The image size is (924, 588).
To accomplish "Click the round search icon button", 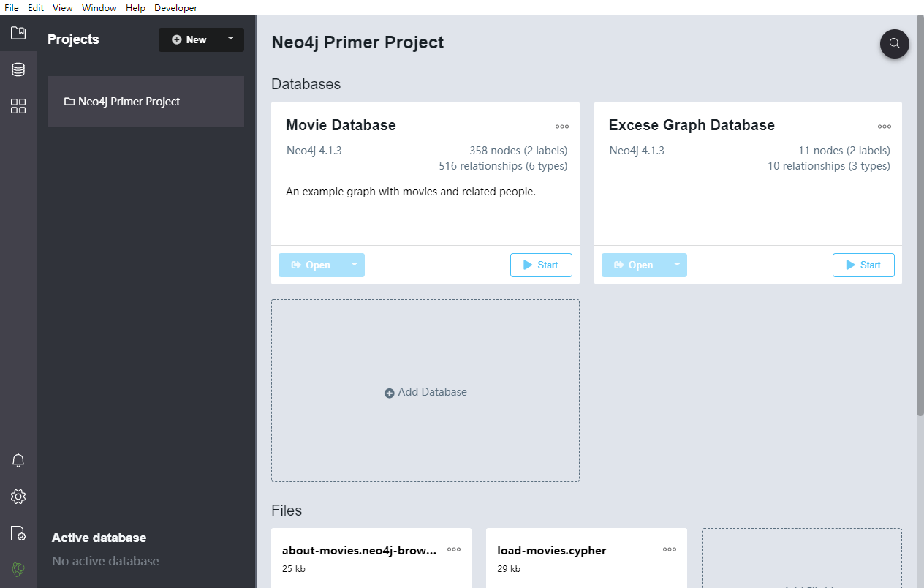I will click(894, 44).
